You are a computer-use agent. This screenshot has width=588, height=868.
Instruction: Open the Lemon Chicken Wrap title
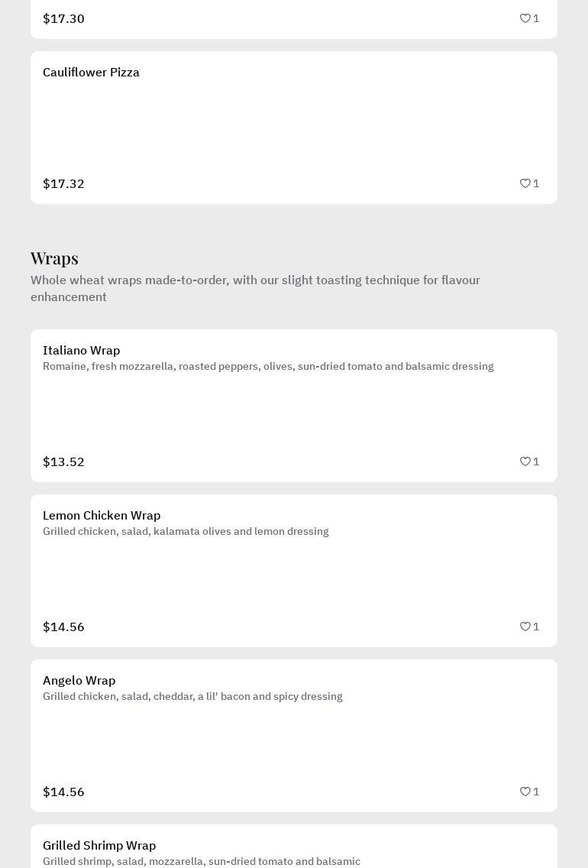pos(102,516)
